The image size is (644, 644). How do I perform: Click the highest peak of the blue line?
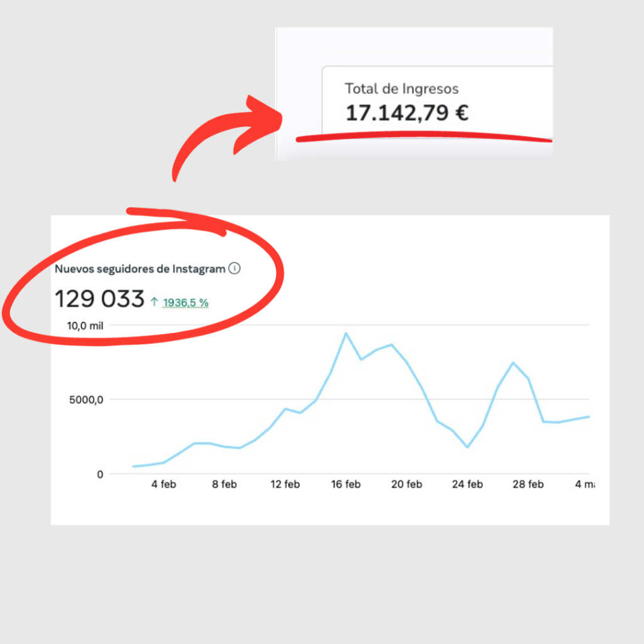345,333
